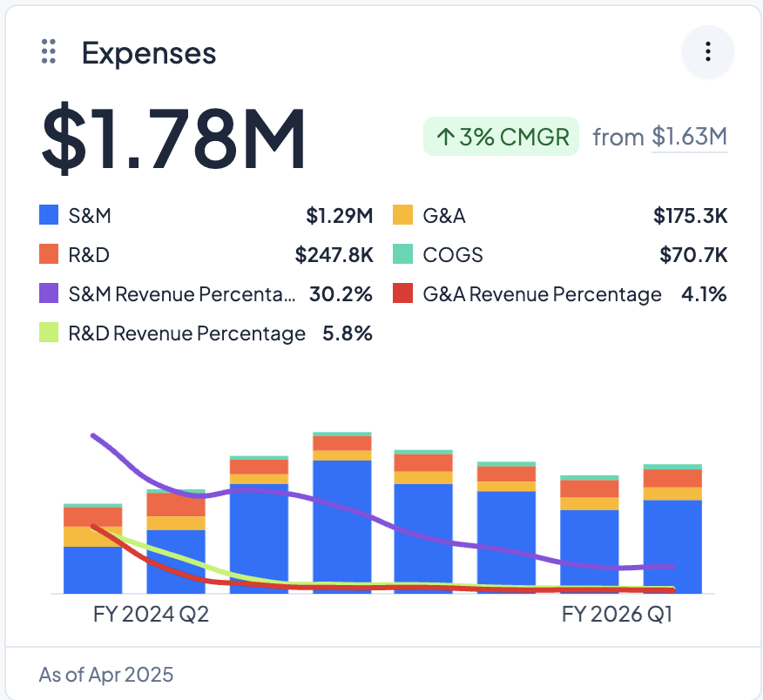This screenshot has height=700, width=763.
Task: Grab the six-dot drag handle icon
Action: click(50, 52)
